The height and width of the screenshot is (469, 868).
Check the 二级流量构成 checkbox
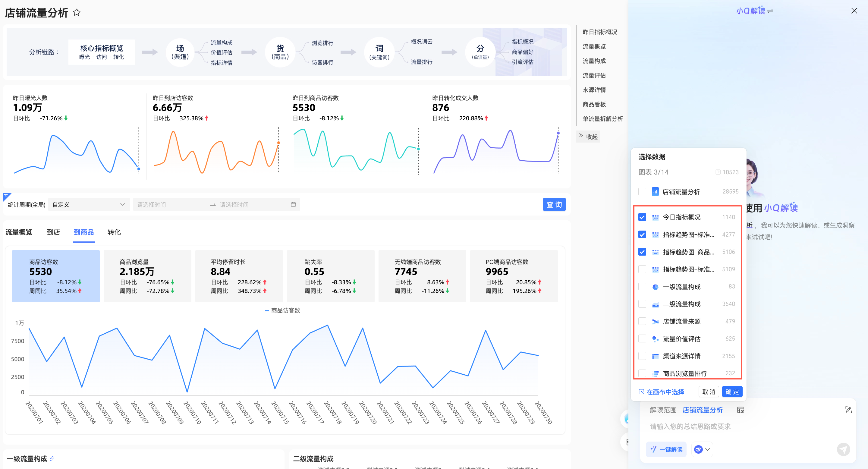[642, 304]
